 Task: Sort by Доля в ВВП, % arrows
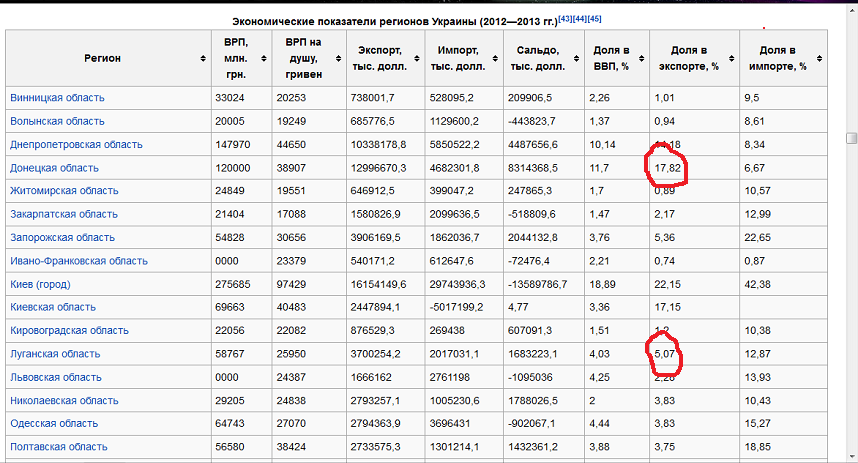point(641,58)
